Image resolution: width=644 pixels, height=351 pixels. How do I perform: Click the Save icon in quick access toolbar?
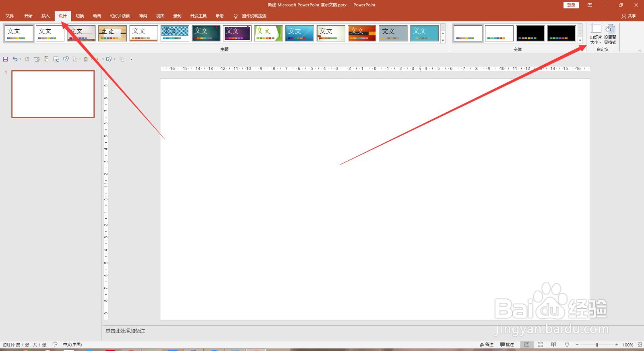(x=5, y=59)
